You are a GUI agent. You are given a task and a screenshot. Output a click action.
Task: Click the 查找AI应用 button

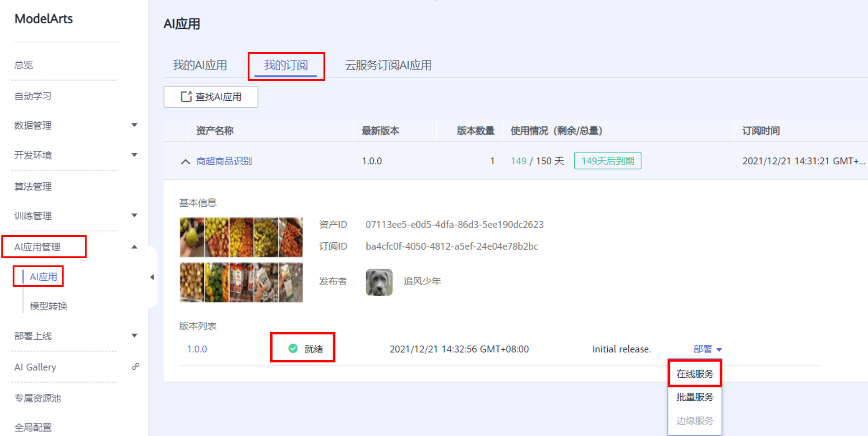point(211,97)
